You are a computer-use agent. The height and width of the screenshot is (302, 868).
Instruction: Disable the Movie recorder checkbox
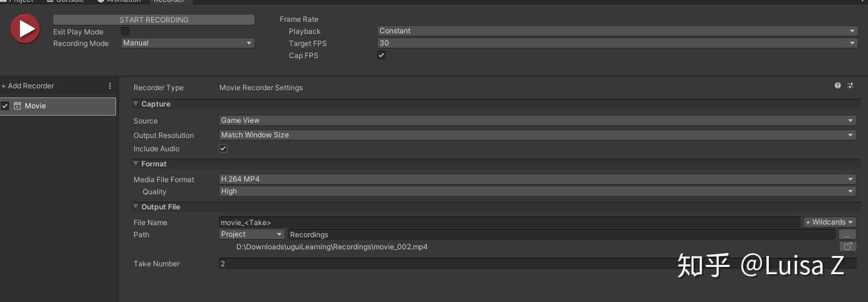coord(5,106)
